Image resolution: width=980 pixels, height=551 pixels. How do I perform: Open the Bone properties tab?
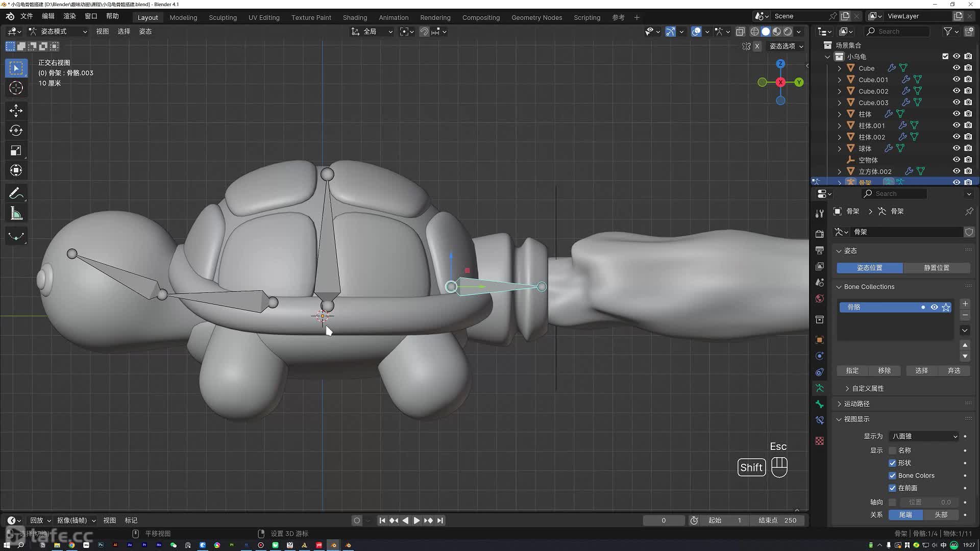coord(819,404)
